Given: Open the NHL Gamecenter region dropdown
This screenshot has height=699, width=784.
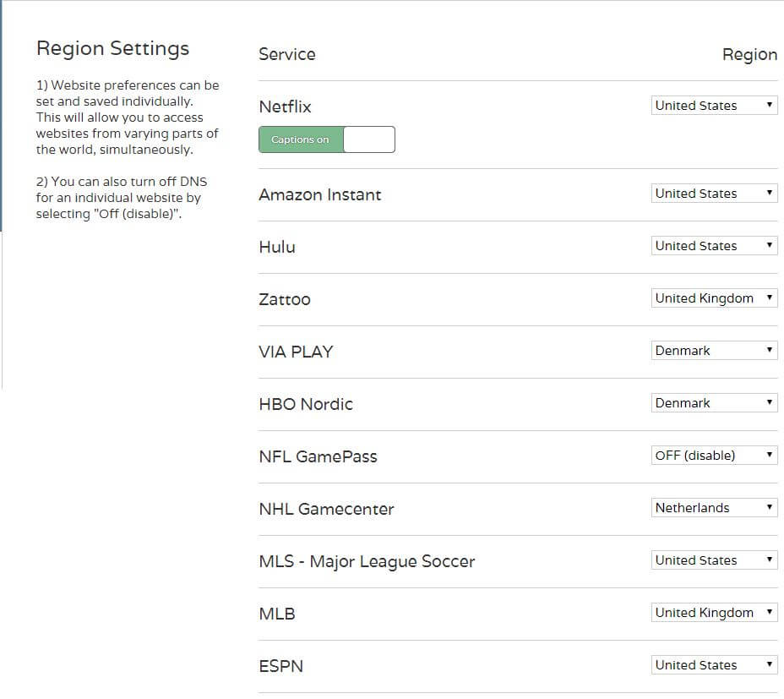Looking at the screenshot, I should pyautogui.click(x=714, y=508).
